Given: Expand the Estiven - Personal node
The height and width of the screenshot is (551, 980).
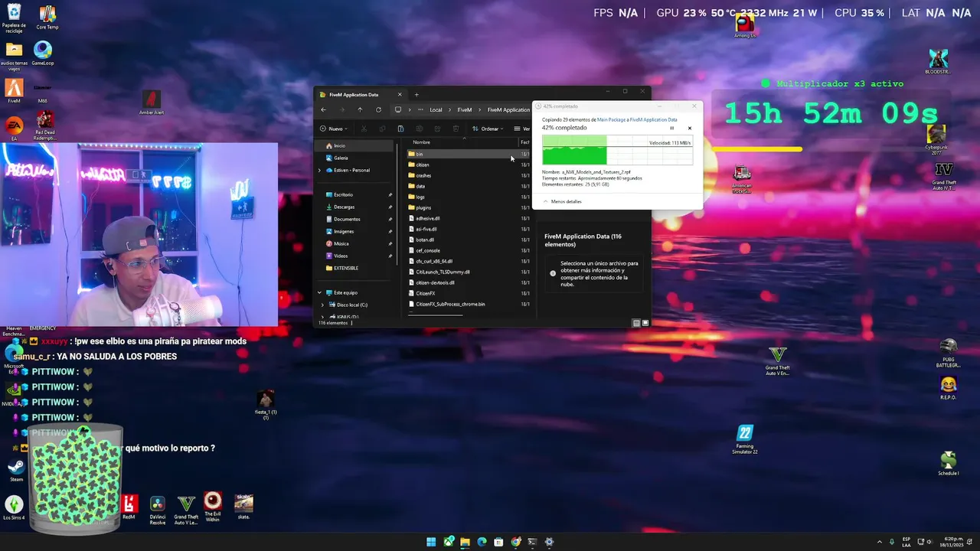Looking at the screenshot, I should pos(319,170).
